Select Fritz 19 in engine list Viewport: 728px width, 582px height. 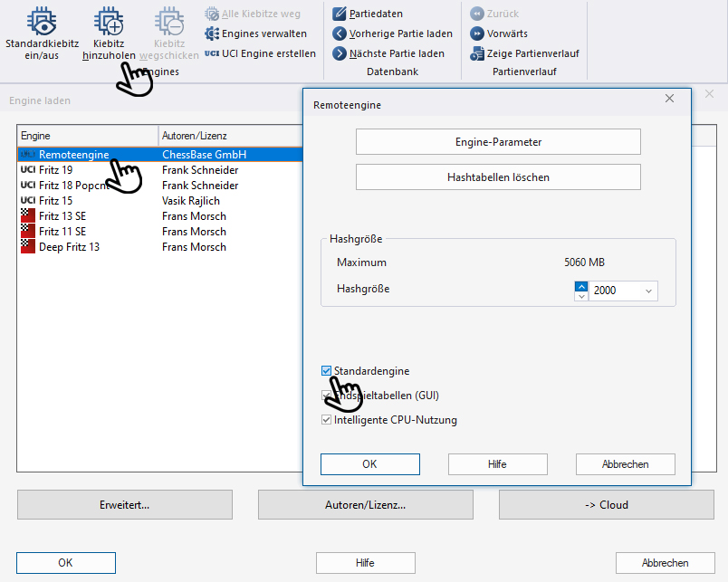click(x=55, y=170)
